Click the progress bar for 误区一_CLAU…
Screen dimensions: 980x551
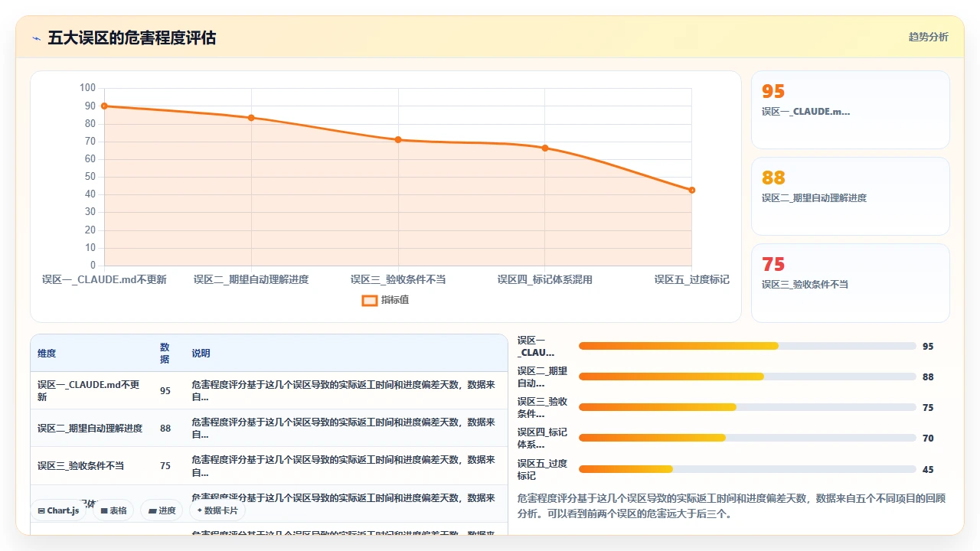747,346
